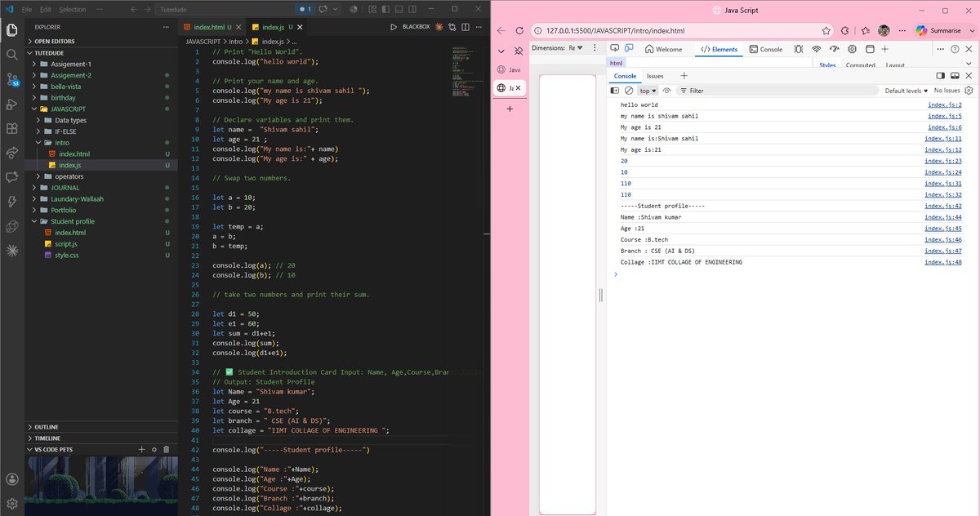Add a new pet in VS Code Pets
Screen dimensions: 980x516
141,449
